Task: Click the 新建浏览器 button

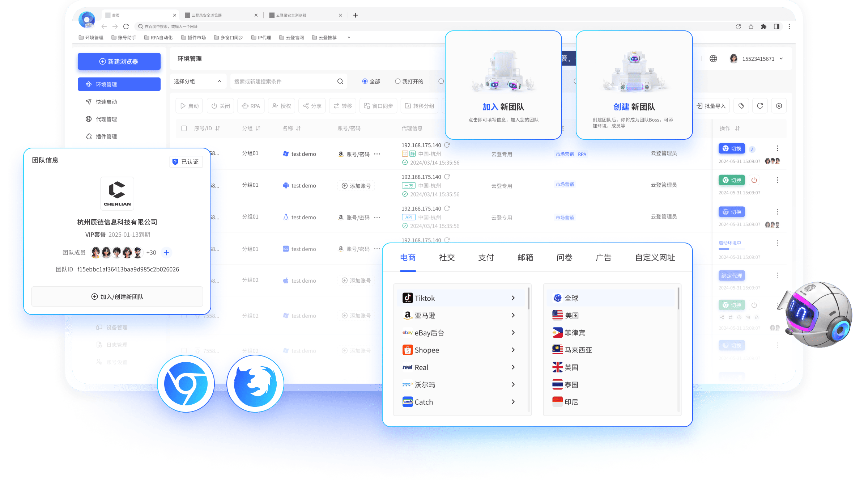Action: point(119,62)
